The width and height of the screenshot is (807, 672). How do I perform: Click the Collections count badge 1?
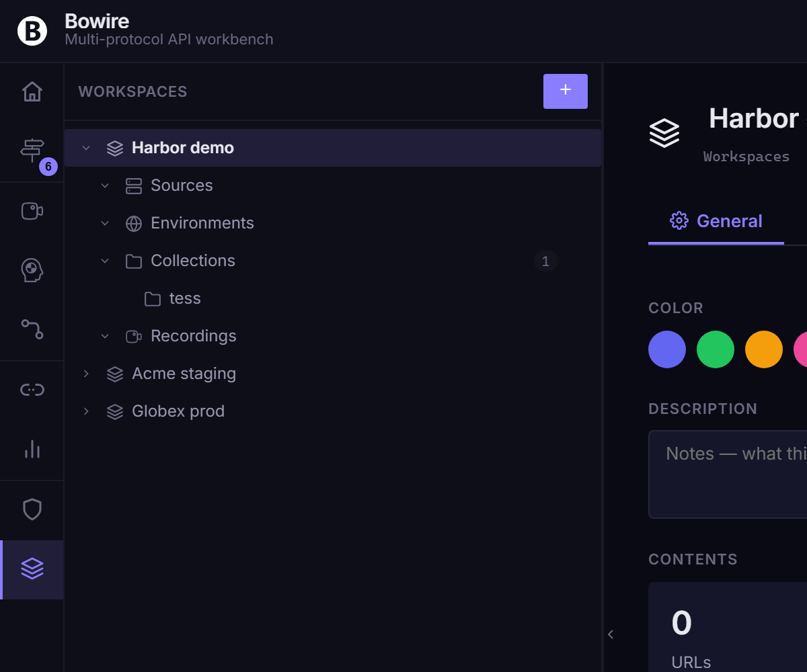click(x=546, y=261)
